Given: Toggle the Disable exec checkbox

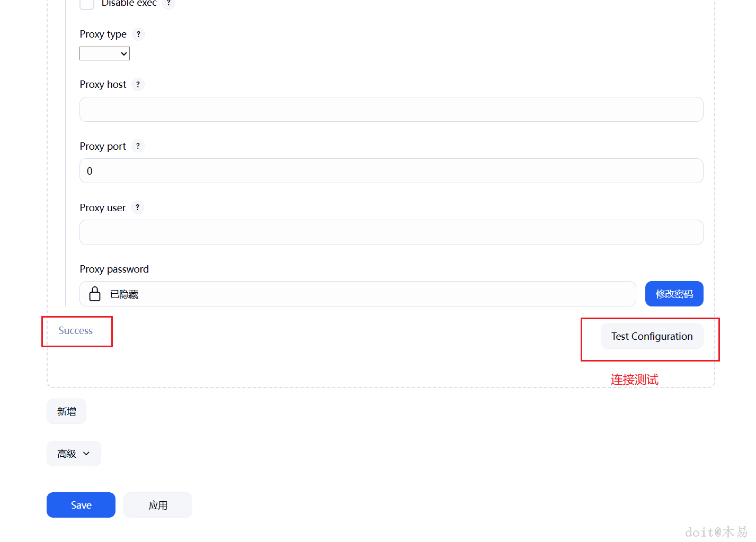Looking at the screenshot, I should pyautogui.click(x=87, y=4).
